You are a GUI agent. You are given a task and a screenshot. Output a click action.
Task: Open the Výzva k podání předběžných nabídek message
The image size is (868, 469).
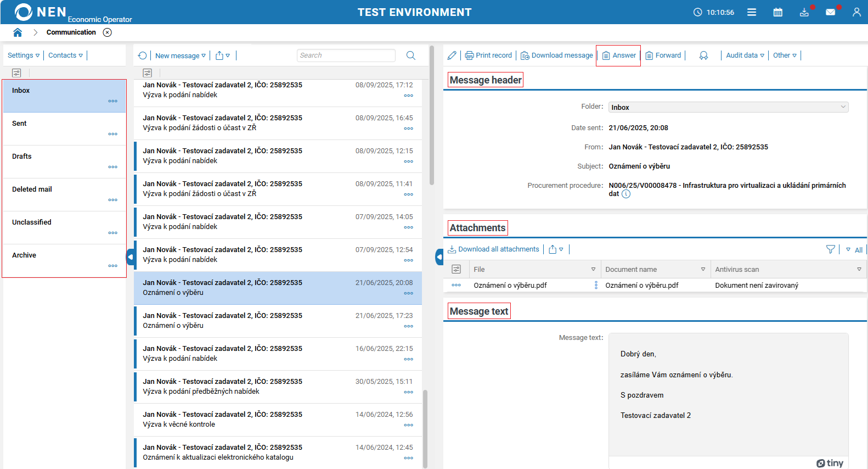pos(278,387)
